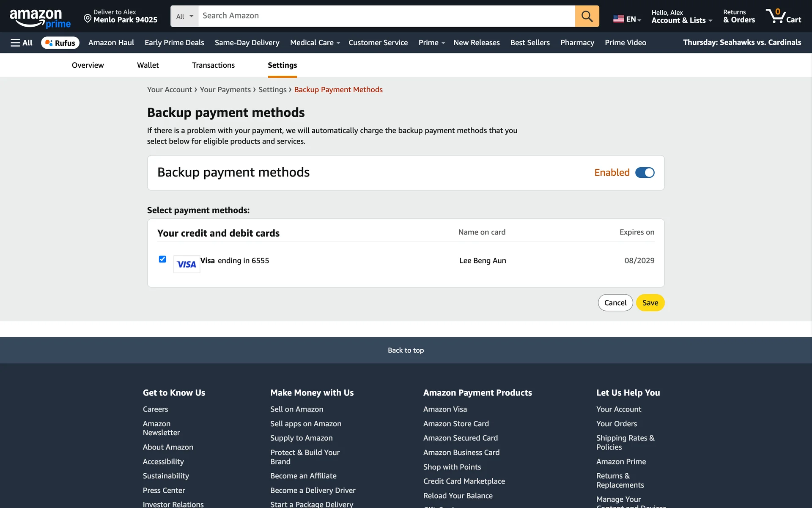Click the delivery location pin

tap(88, 18)
